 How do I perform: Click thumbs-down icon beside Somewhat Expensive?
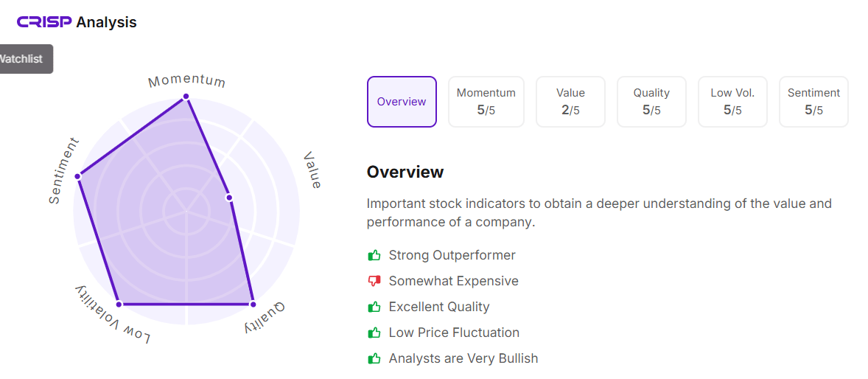coord(374,281)
